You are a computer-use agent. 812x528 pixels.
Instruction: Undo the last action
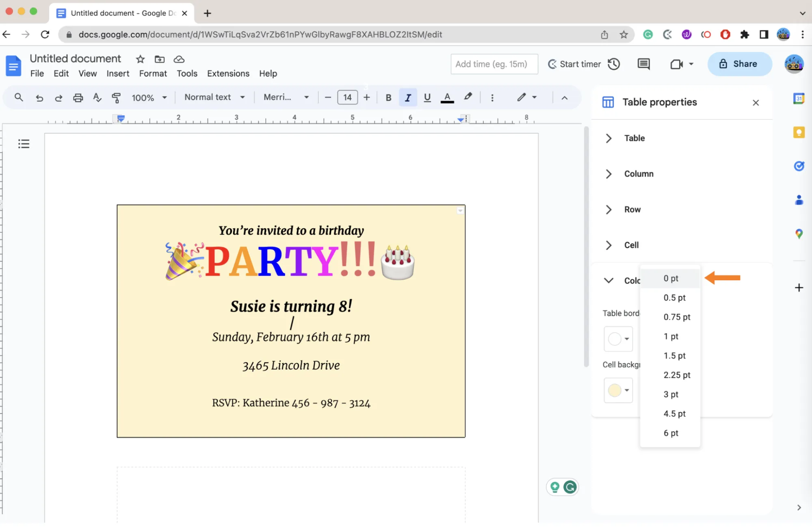(x=39, y=98)
